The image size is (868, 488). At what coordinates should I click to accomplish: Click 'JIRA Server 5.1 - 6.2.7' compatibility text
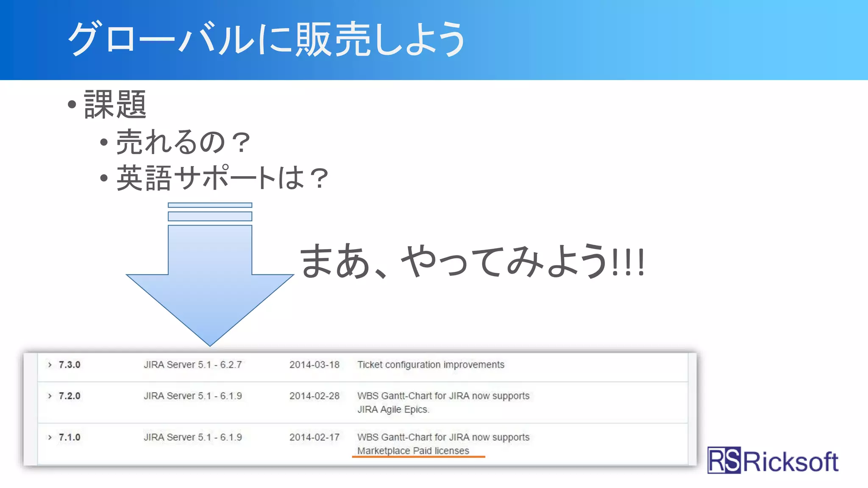pos(193,365)
